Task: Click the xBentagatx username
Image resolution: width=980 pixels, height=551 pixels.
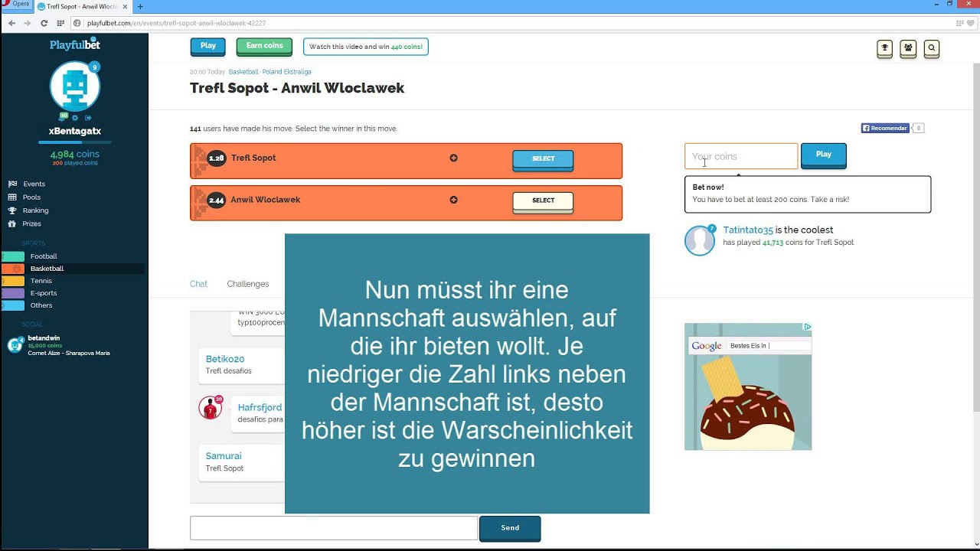Action: pos(75,132)
